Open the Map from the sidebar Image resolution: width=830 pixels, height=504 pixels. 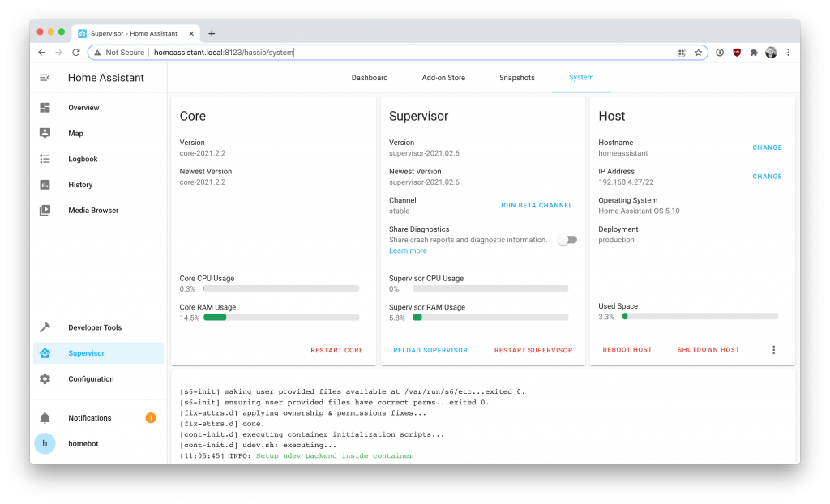(75, 133)
